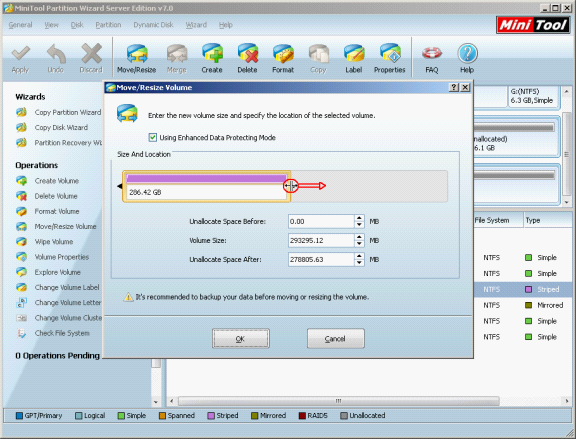Open the View menu
The width and height of the screenshot is (577, 439).
[x=51, y=25]
